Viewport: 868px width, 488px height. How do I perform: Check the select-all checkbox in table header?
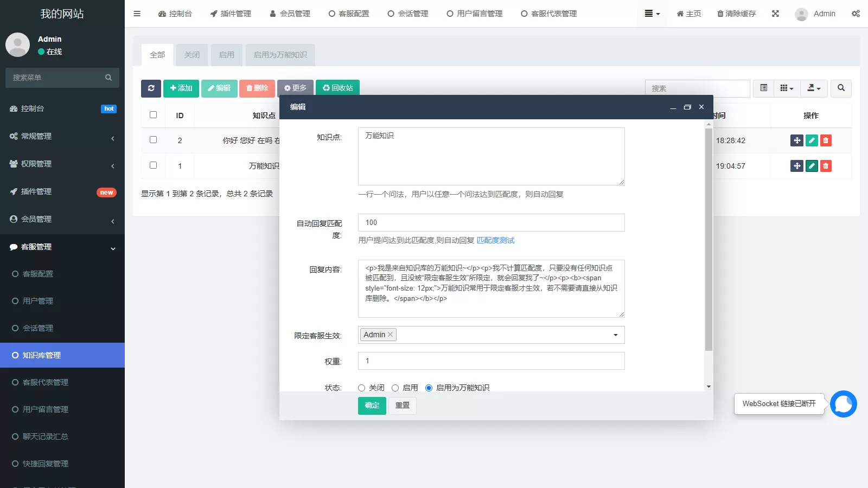point(154,114)
